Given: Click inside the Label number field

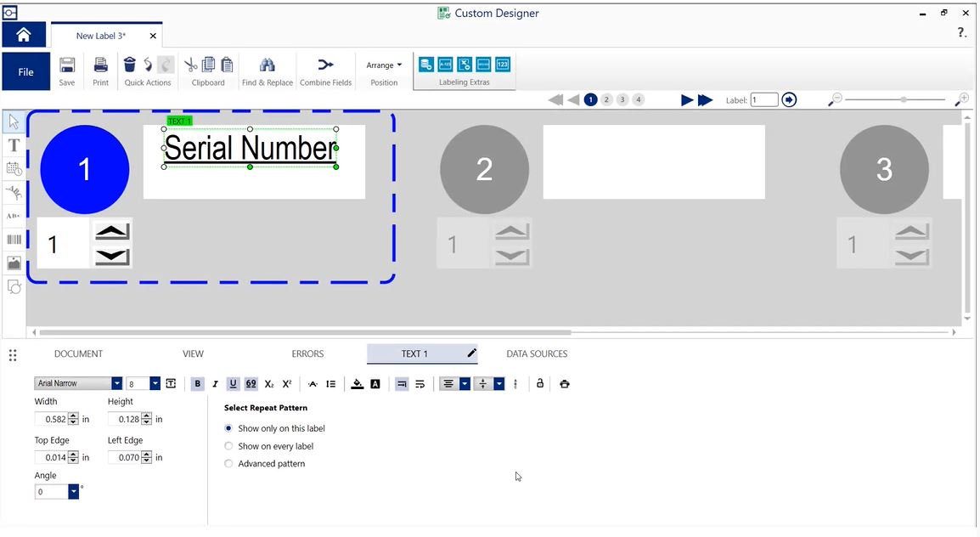Looking at the screenshot, I should (x=763, y=99).
